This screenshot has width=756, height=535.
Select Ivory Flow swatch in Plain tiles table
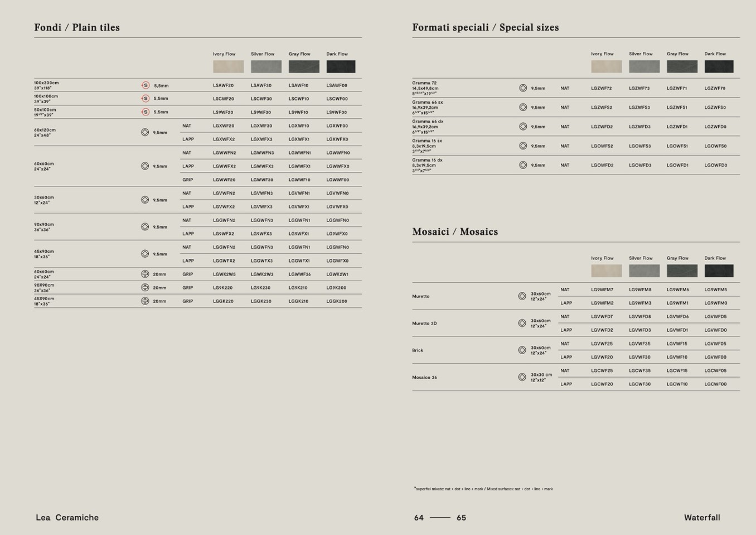coord(228,66)
